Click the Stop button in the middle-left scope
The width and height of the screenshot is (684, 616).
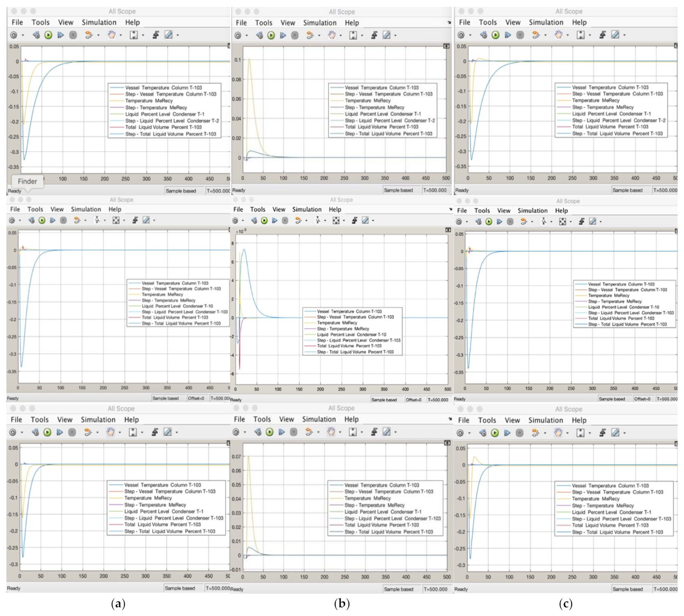(x=63, y=221)
